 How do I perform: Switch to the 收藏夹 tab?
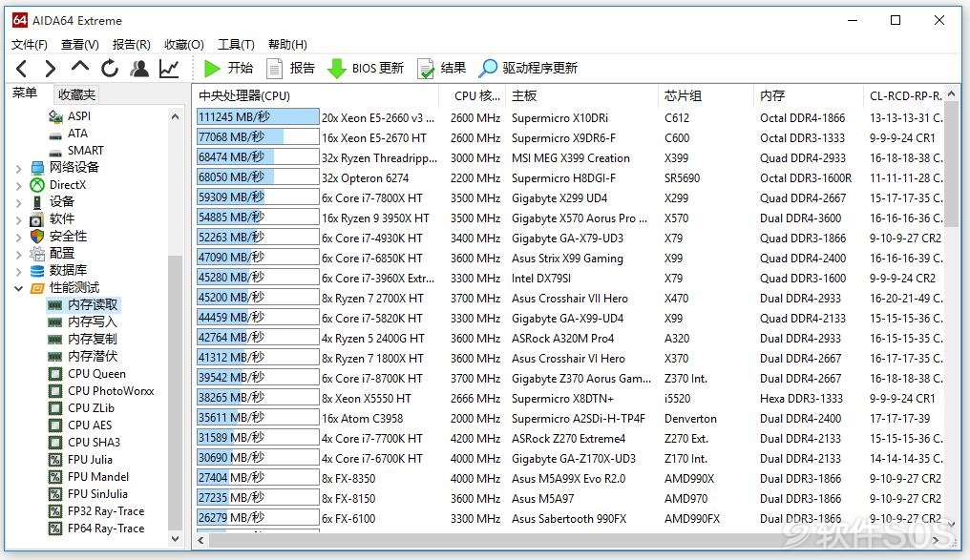coord(76,94)
